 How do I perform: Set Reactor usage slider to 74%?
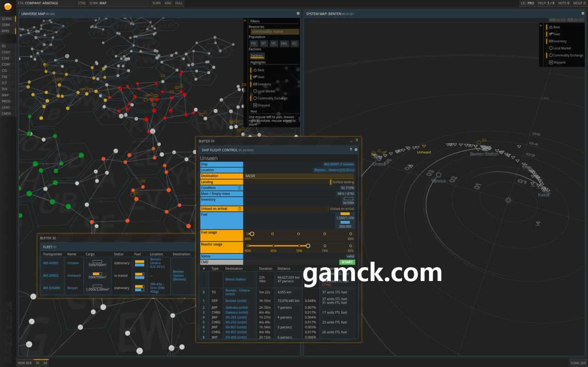click(324, 246)
